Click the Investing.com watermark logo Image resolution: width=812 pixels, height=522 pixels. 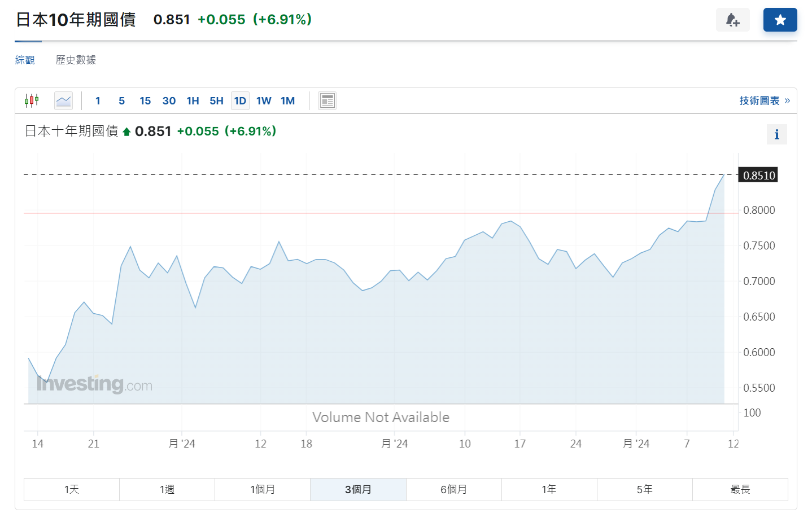[94, 384]
